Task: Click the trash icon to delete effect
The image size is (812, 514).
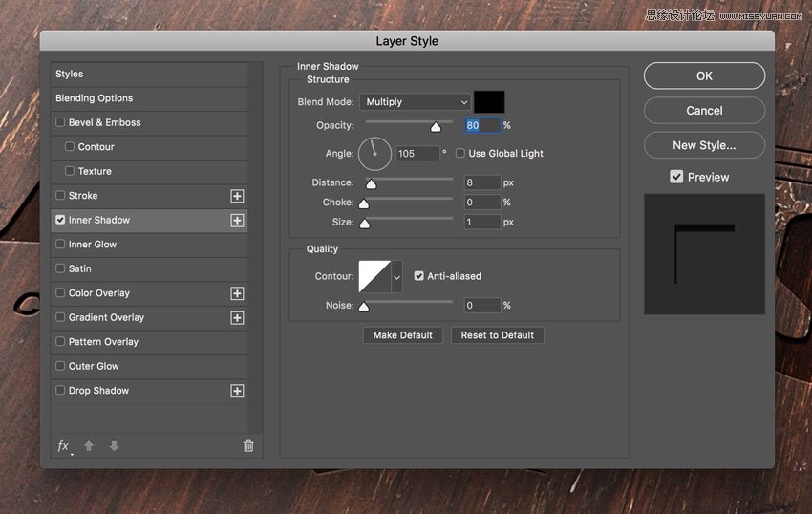Action: (248, 446)
